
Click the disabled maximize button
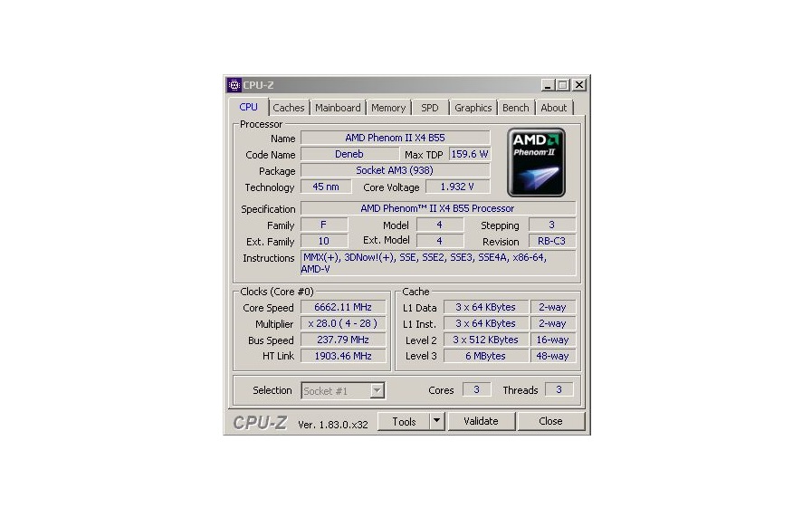pos(563,85)
